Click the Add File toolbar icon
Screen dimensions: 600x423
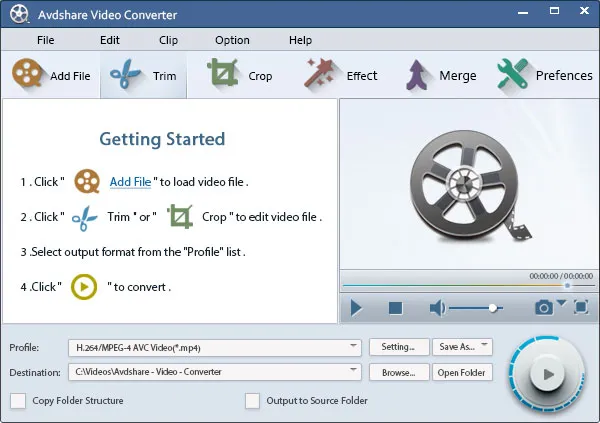coord(27,75)
